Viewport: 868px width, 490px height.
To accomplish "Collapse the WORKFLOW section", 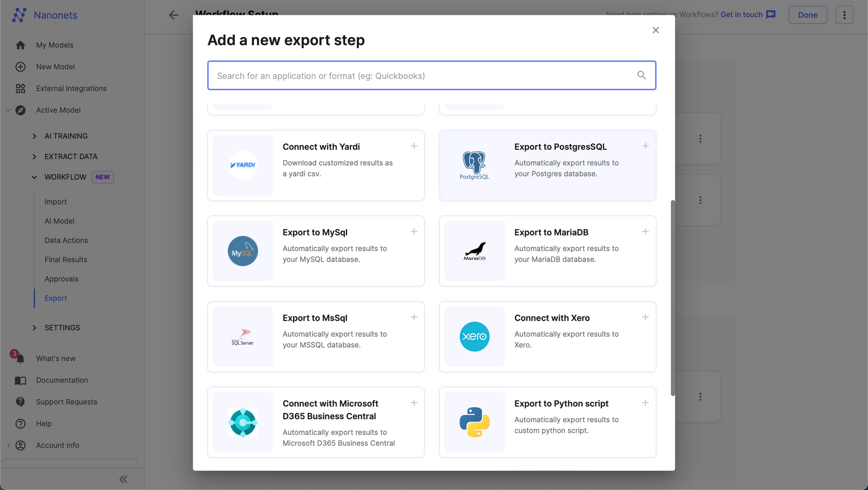I will coord(35,177).
